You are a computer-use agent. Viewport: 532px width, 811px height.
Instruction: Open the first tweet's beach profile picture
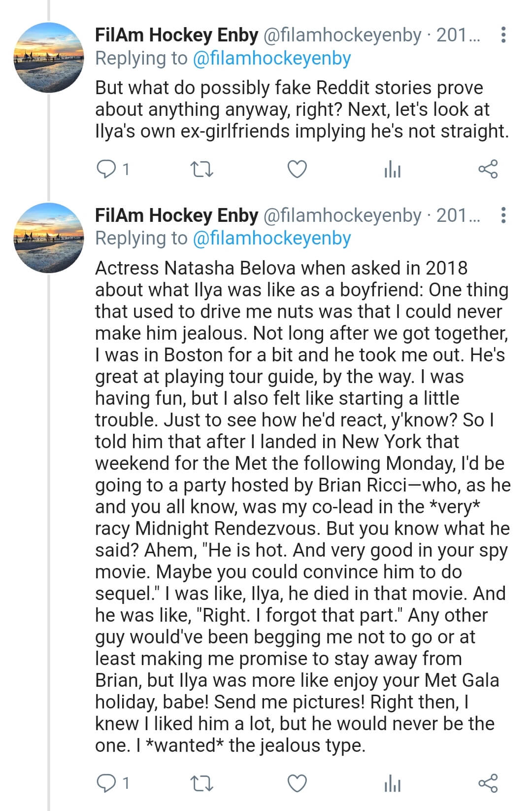coord(49,58)
